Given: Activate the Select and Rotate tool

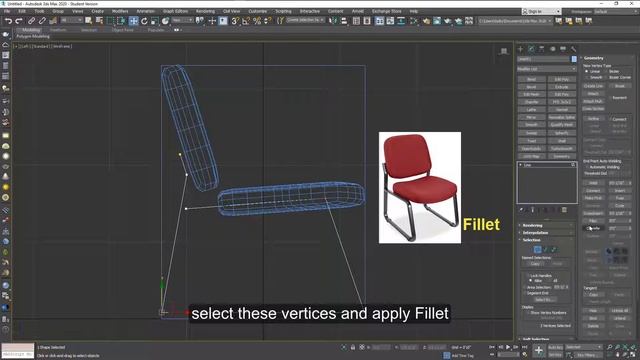Looking at the screenshot, I should pos(144,21).
